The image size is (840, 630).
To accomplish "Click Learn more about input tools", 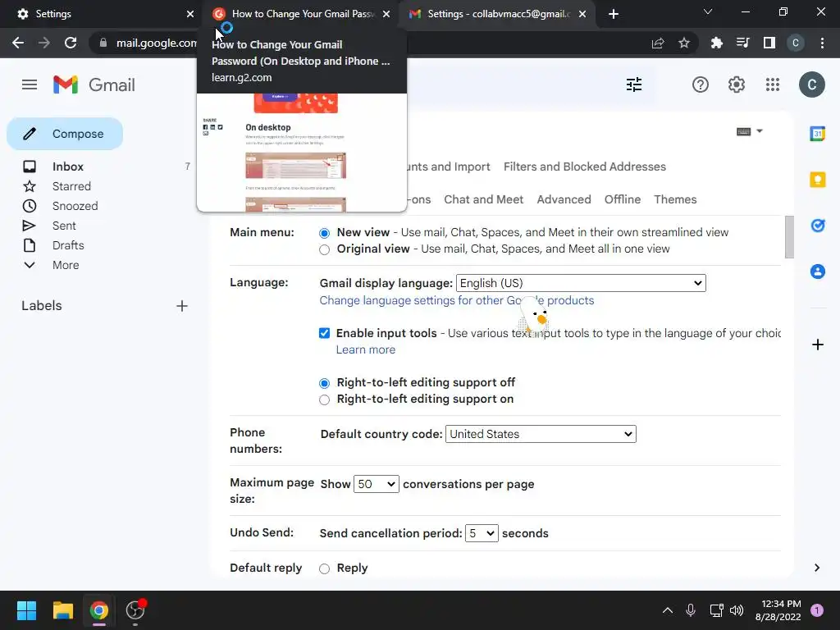I will coord(365,349).
